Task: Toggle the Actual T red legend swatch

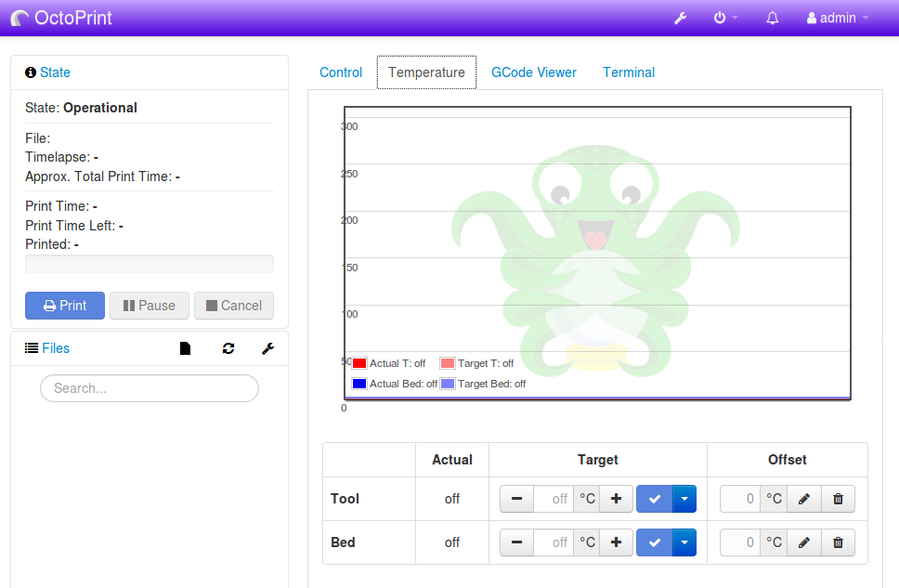Action: point(359,363)
